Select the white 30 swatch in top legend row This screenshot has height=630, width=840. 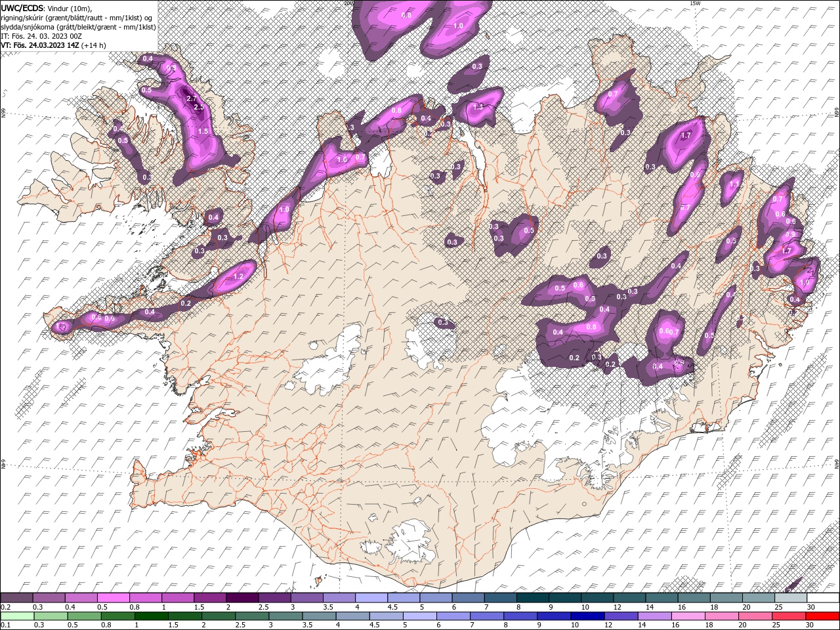[822, 598]
